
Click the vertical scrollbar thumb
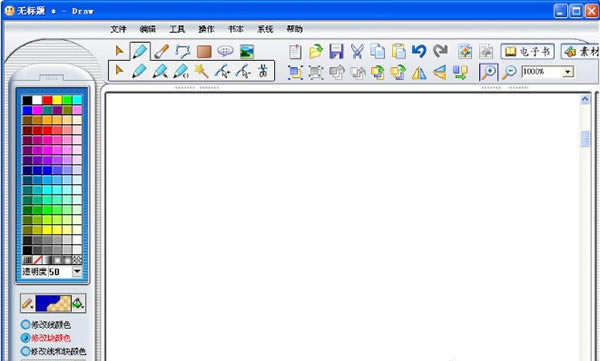tap(585, 139)
